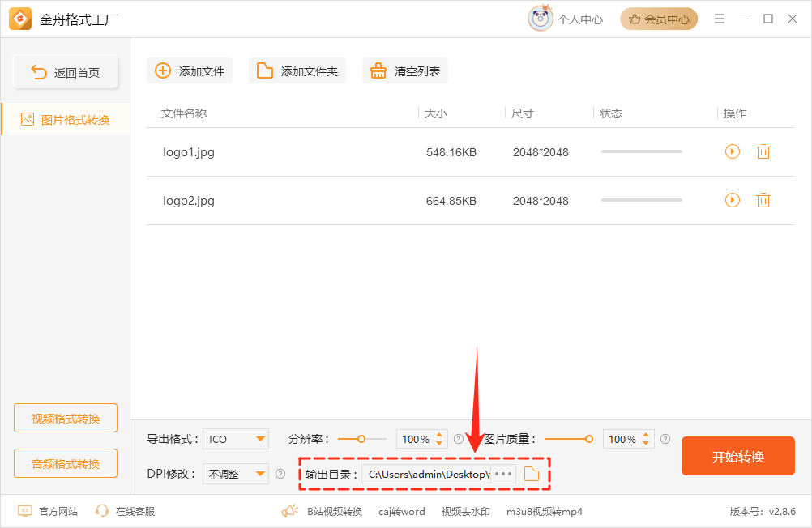
Task: Click the 开始转换 button
Action: click(737, 456)
